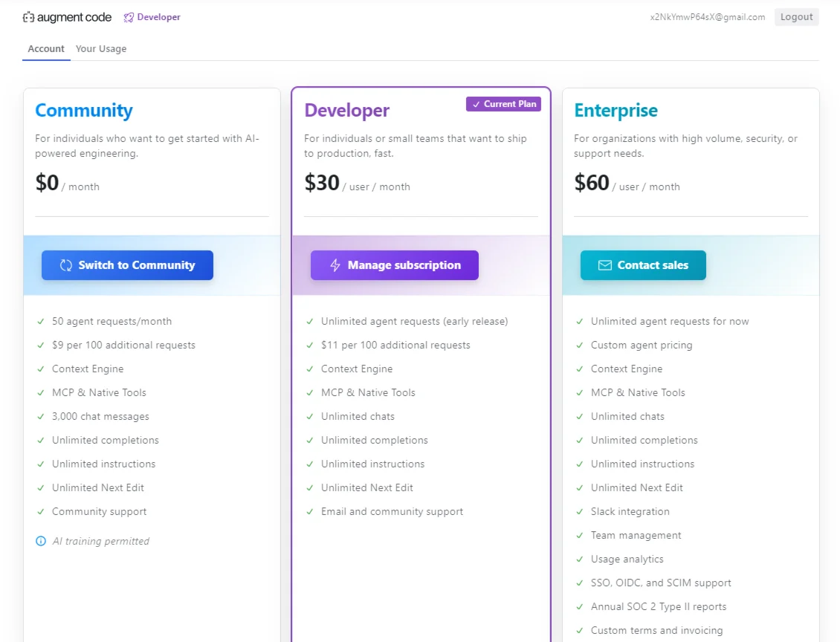Click checkmark next to $11 per 100 additional requests
The height and width of the screenshot is (642, 840).
(x=310, y=346)
